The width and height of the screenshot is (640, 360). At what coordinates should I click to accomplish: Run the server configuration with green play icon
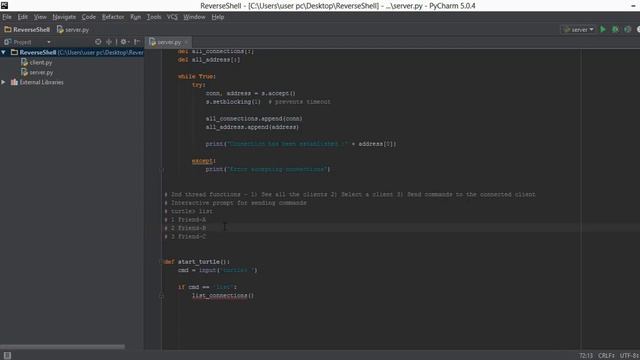coord(603,29)
